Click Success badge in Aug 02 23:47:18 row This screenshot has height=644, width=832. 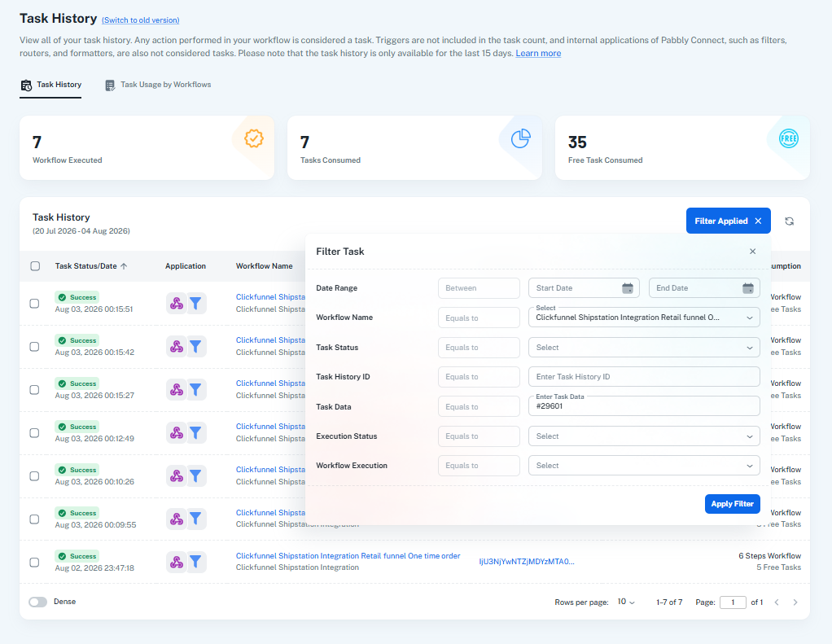click(x=77, y=556)
